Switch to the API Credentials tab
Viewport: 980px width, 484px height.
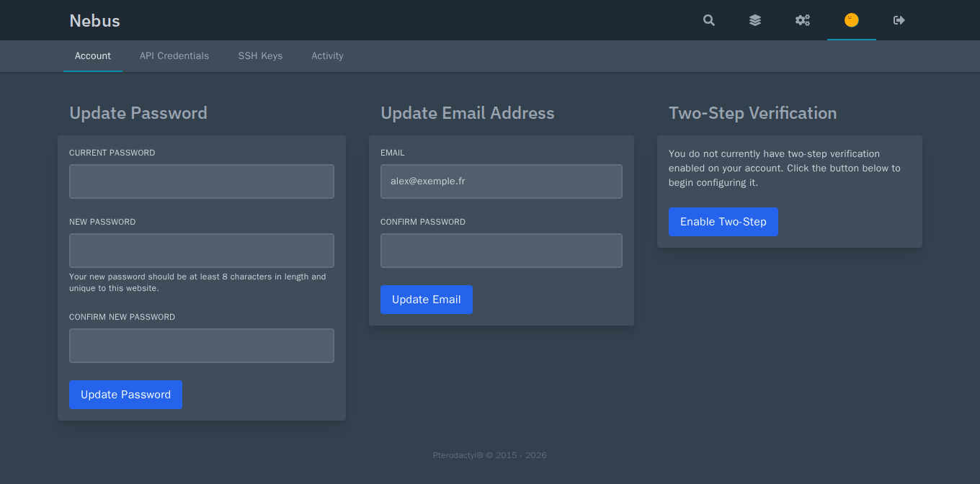tap(174, 56)
